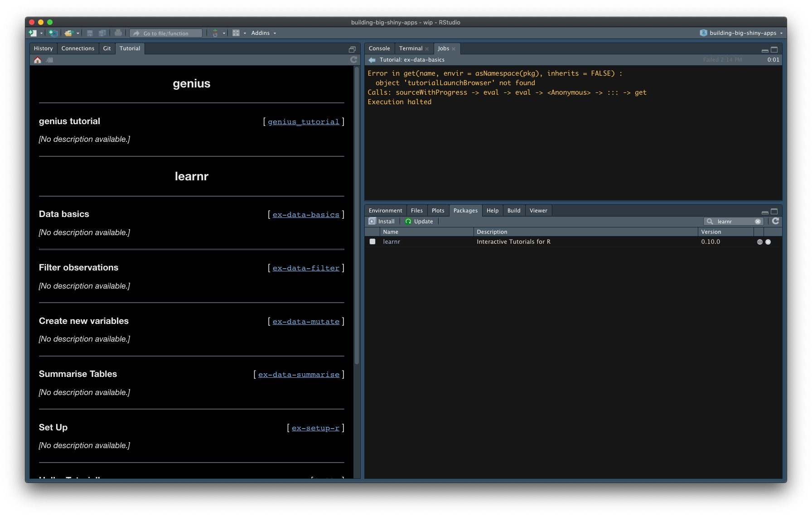The image size is (812, 516).
Task: Expand the Addins dropdown menu
Action: tap(263, 33)
